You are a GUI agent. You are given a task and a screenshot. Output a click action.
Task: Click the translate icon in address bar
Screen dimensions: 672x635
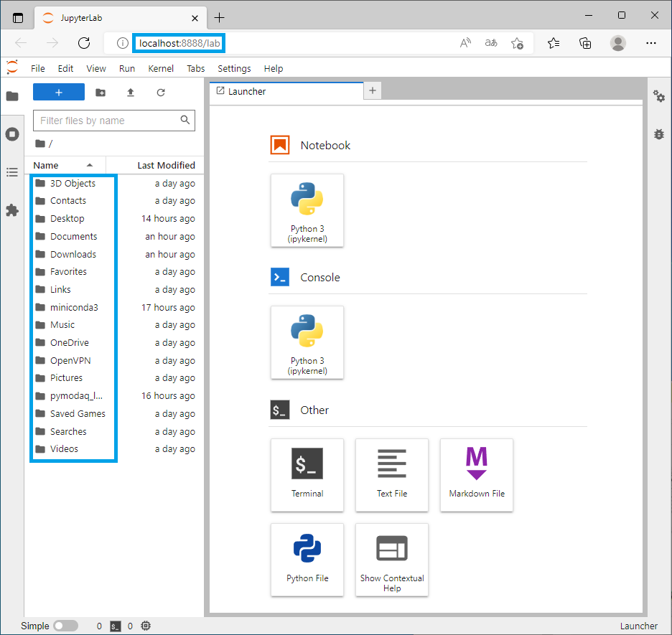(490, 43)
